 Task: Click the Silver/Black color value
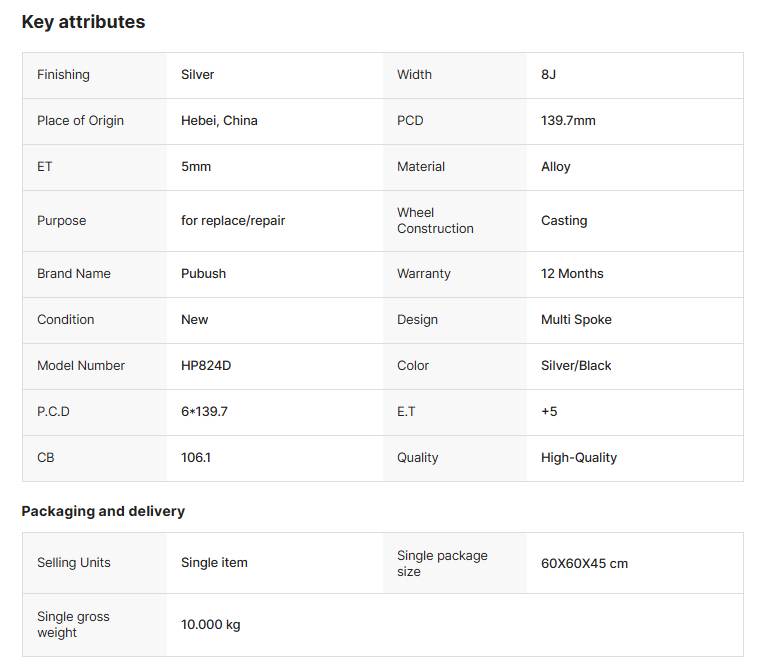(x=576, y=366)
